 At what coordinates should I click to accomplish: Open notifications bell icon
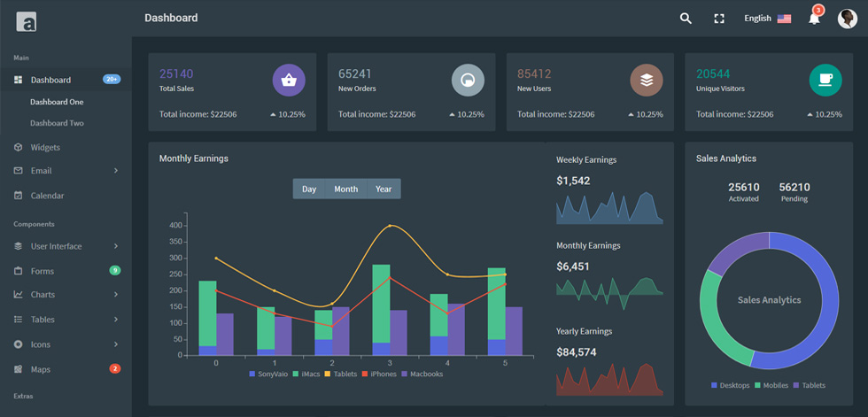[x=814, y=19]
